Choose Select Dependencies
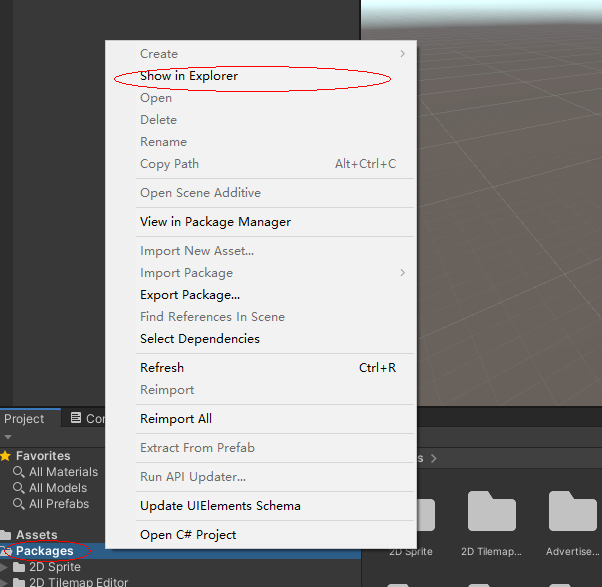 pyautogui.click(x=261, y=339)
